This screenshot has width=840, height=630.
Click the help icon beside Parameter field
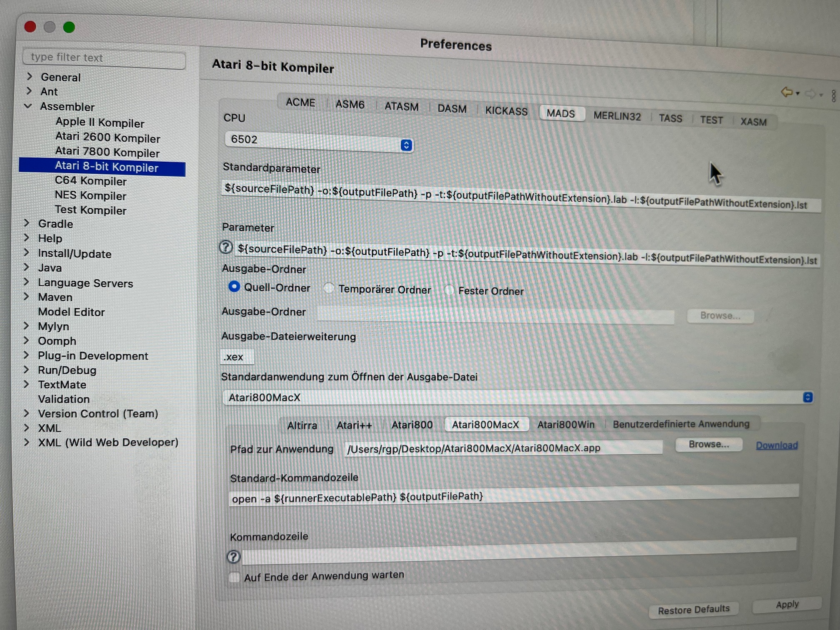(226, 247)
